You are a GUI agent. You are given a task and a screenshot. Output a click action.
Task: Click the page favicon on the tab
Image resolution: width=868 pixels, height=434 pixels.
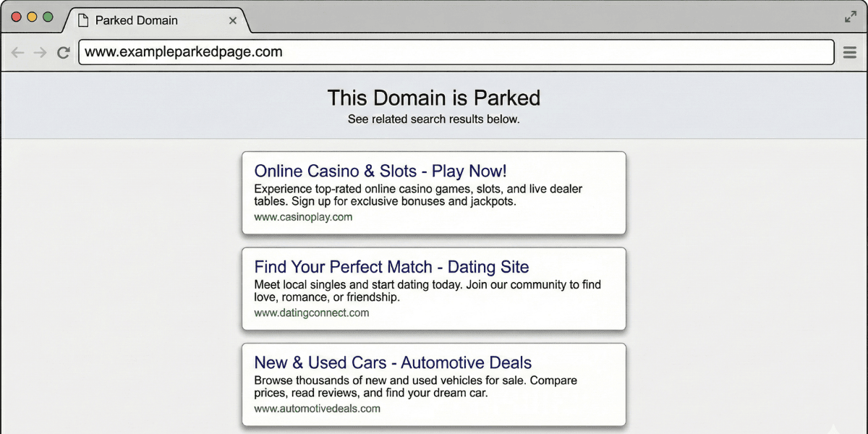coord(82,21)
